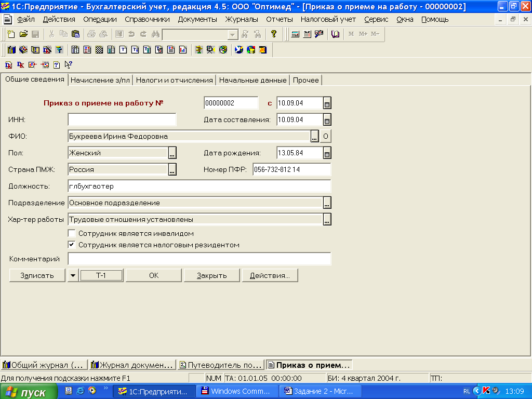
Task: Click the open book description icon
Action: [335, 34]
